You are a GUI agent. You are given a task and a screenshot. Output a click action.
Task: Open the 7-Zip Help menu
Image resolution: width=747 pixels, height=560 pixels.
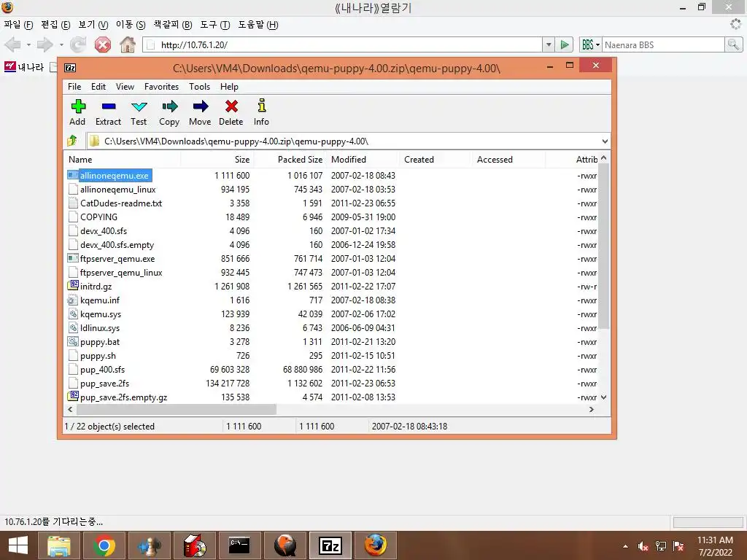(229, 87)
